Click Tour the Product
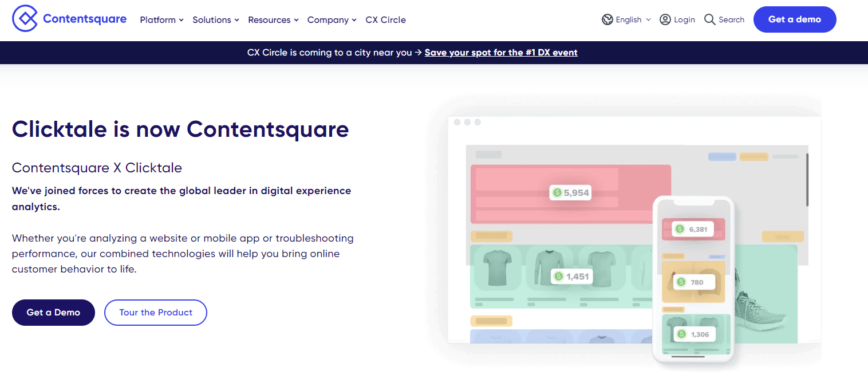The height and width of the screenshot is (383, 868). coord(155,313)
